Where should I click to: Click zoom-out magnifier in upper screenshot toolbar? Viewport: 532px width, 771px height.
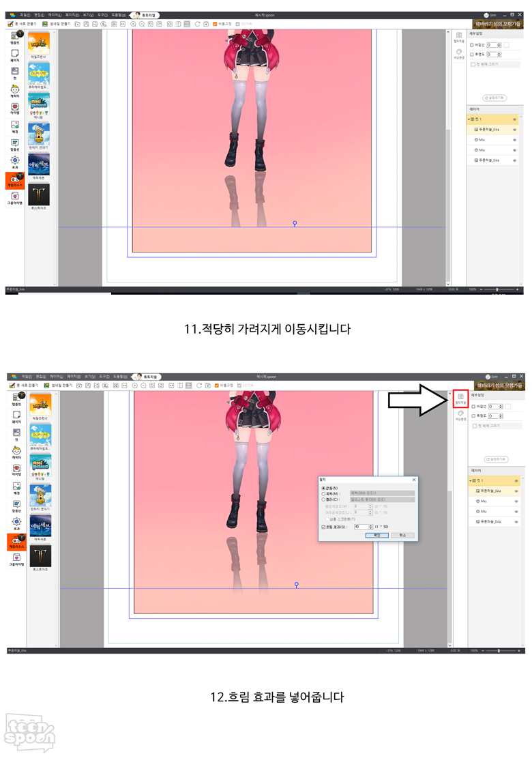coord(142,24)
